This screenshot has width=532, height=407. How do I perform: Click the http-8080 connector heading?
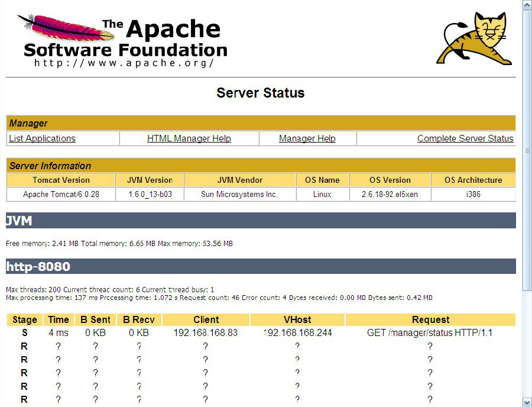pos(261,266)
